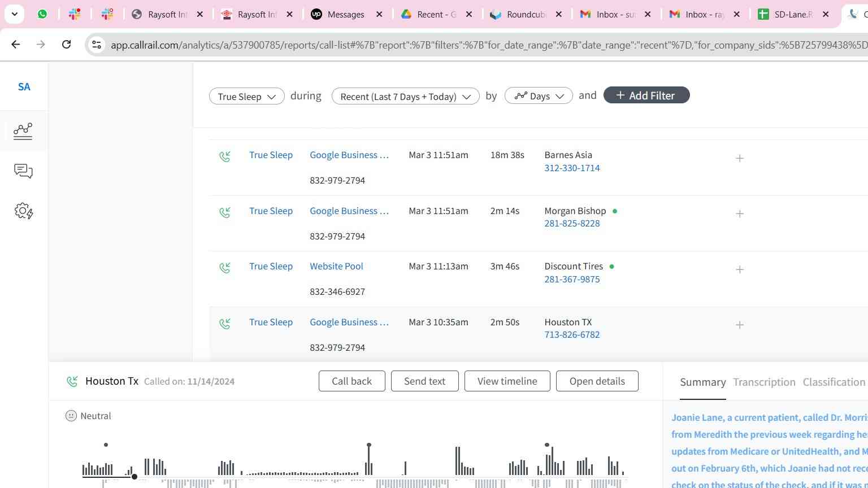Image resolution: width=868 pixels, height=488 pixels.
Task: Open phone number 312-330-1714 link
Action: point(572,168)
